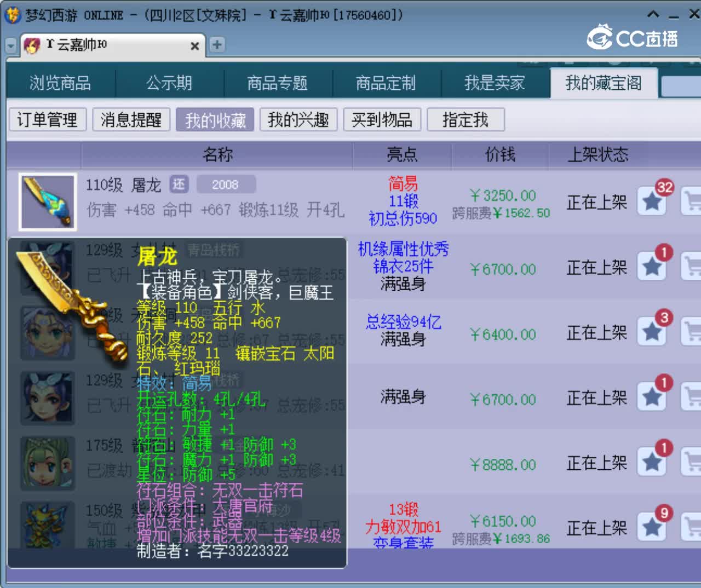
Task: Toggle favorite star on ¥8888 row
Action: [652, 463]
